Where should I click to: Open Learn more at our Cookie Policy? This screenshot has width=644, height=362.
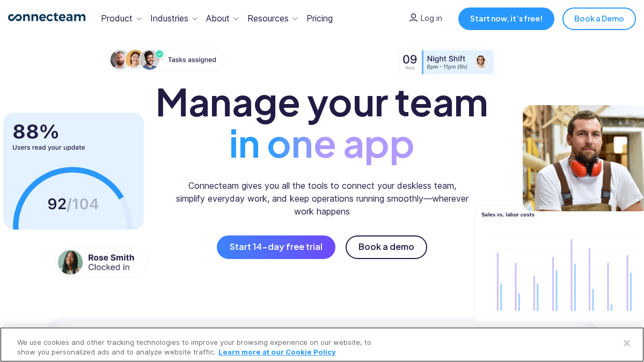pos(277,352)
